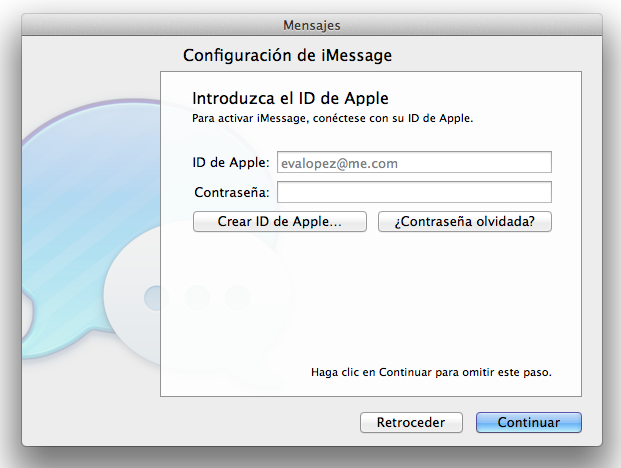Click the Contraseña label

[x=232, y=192]
